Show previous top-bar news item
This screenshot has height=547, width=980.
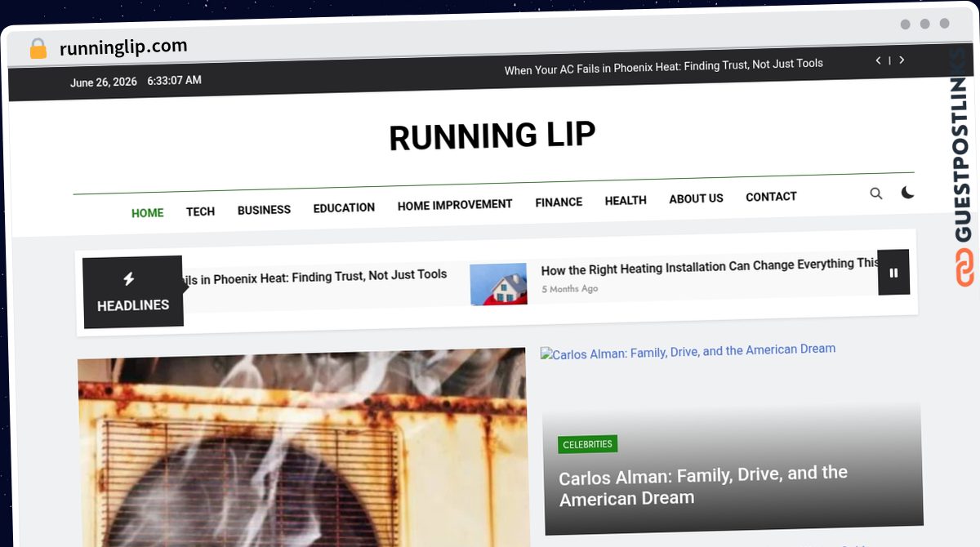[x=878, y=60]
